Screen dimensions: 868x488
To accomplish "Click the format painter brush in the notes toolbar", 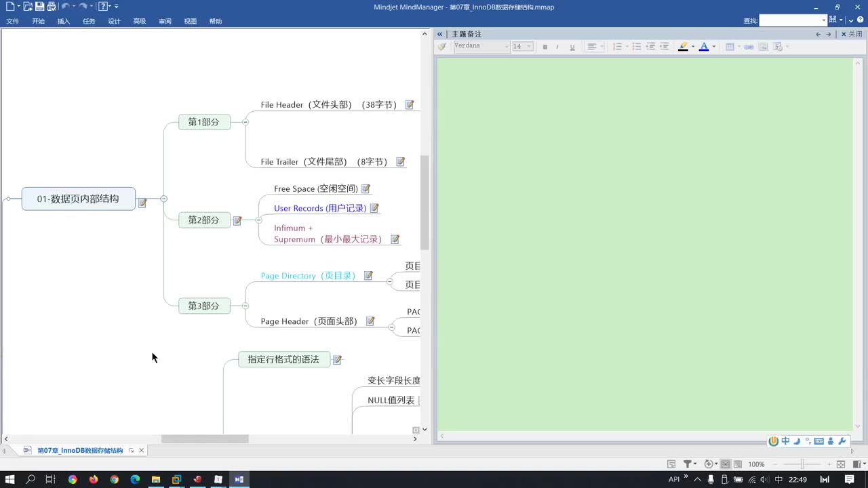I will [x=442, y=47].
